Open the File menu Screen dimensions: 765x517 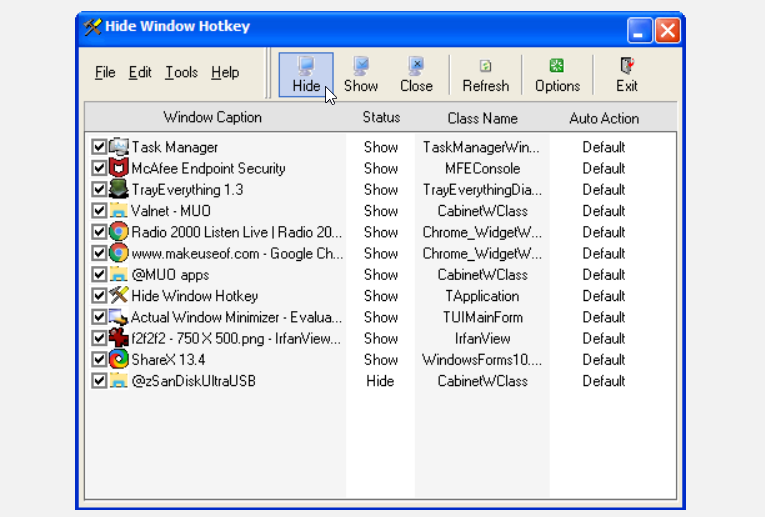[105, 73]
